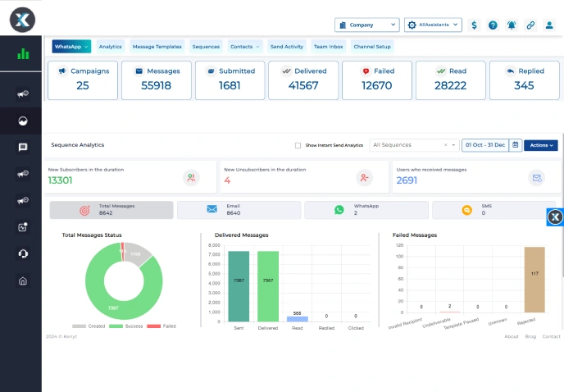Click the help question mark icon
The height and width of the screenshot is (392, 564).
[493, 25]
